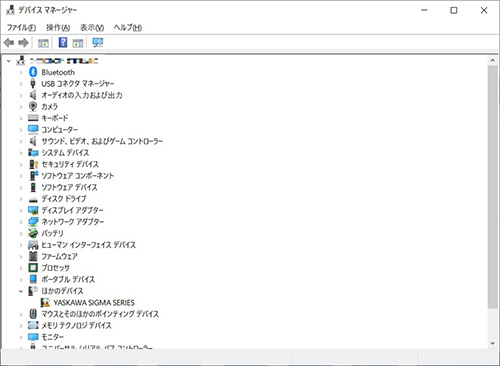Image resolution: width=500 pixels, height=366 pixels.
Task: Expand the ディスク ドライブ node
Action: coord(21,199)
